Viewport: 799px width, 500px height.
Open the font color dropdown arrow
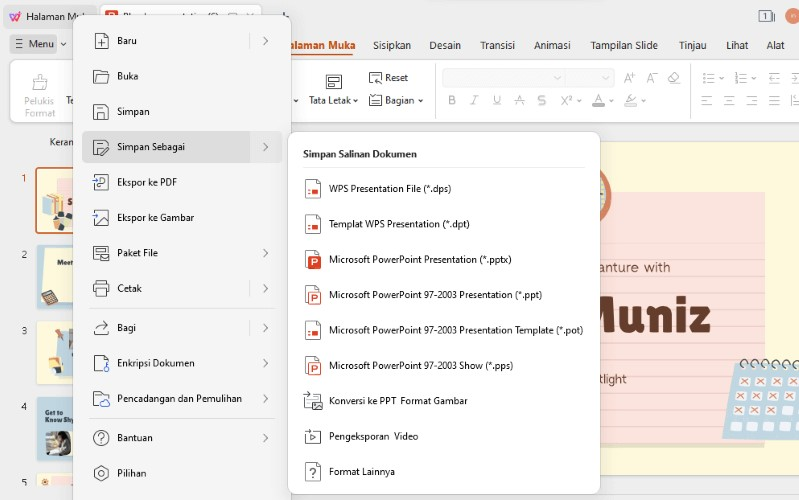pos(611,100)
